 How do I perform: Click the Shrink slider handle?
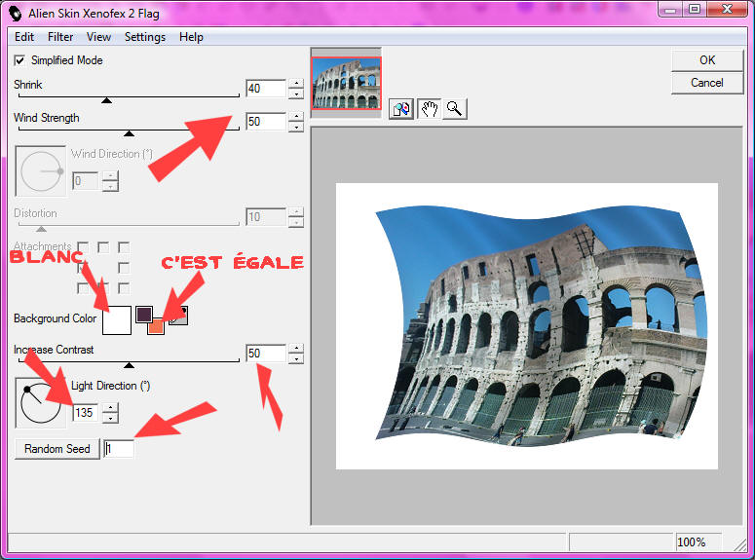pos(106,100)
